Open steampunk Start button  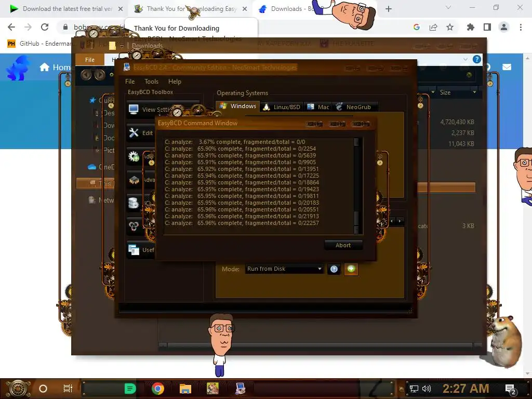pos(18,389)
